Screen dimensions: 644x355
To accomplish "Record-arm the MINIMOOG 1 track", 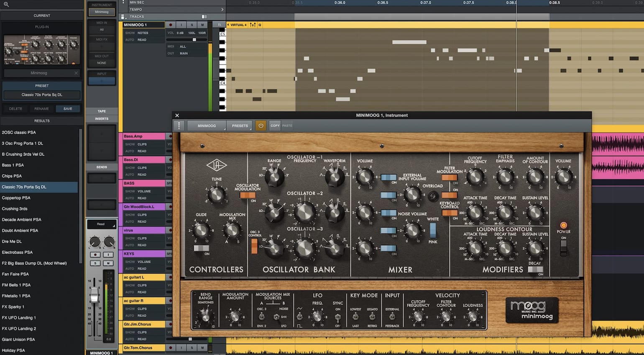I will click(171, 25).
